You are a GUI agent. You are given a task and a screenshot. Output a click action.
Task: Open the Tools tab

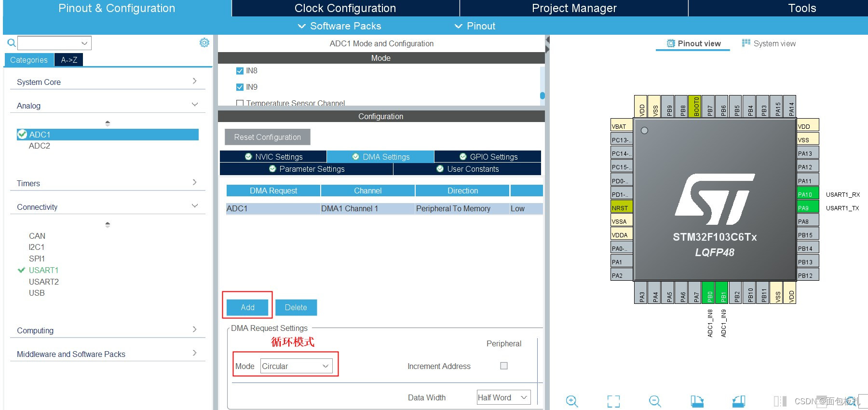click(801, 8)
